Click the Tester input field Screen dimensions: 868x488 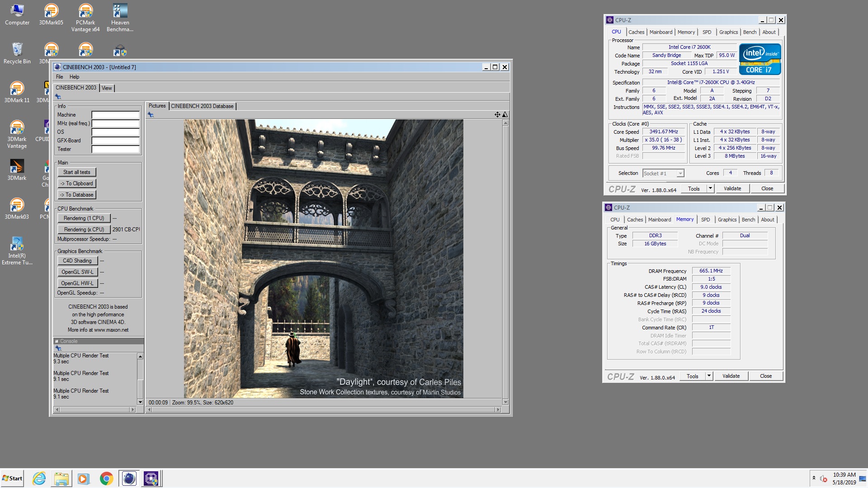coord(116,149)
